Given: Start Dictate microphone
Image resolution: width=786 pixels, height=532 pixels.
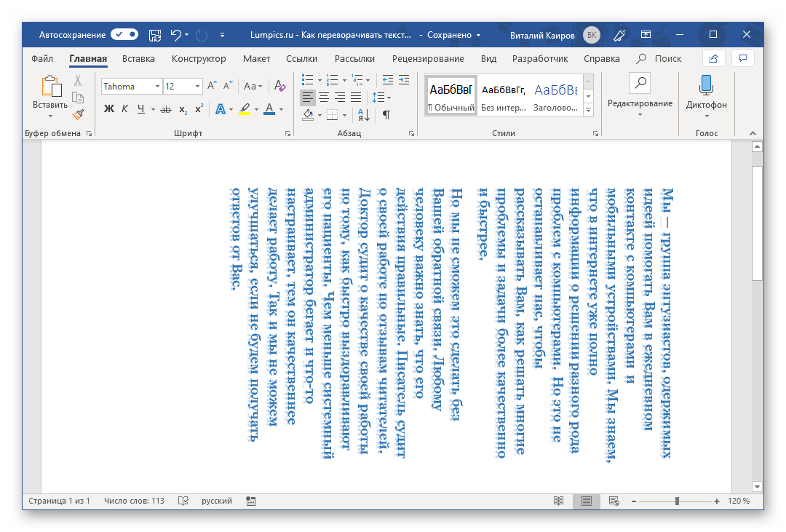Looking at the screenshot, I should 706,85.
